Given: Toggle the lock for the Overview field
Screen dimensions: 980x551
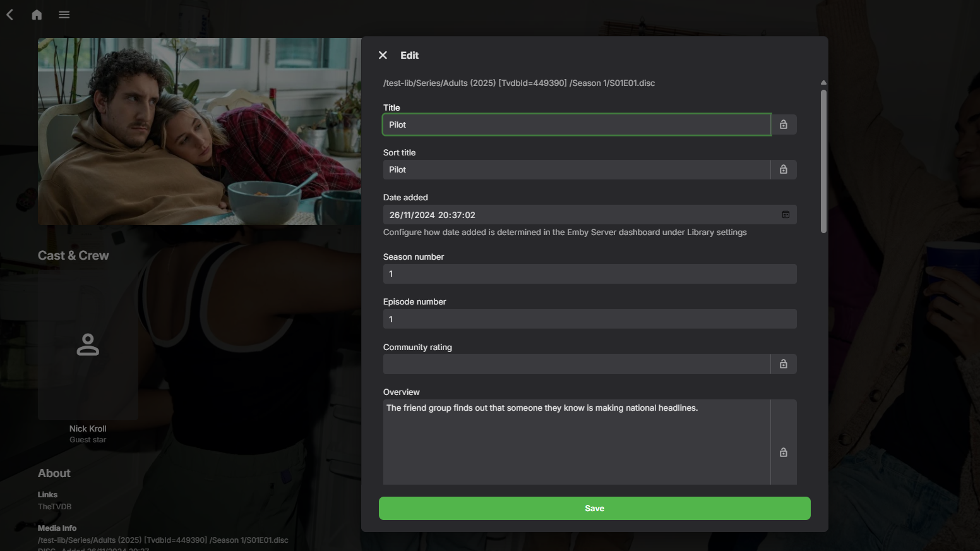Looking at the screenshot, I should pyautogui.click(x=784, y=452).
